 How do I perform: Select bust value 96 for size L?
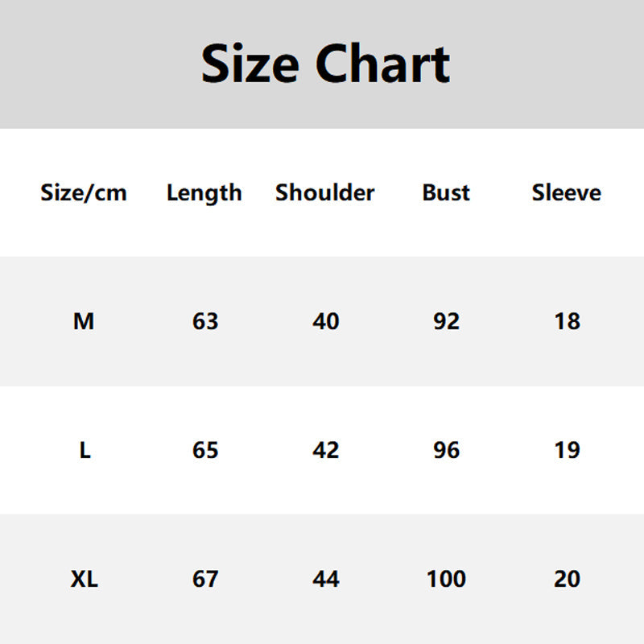point(446,451)
